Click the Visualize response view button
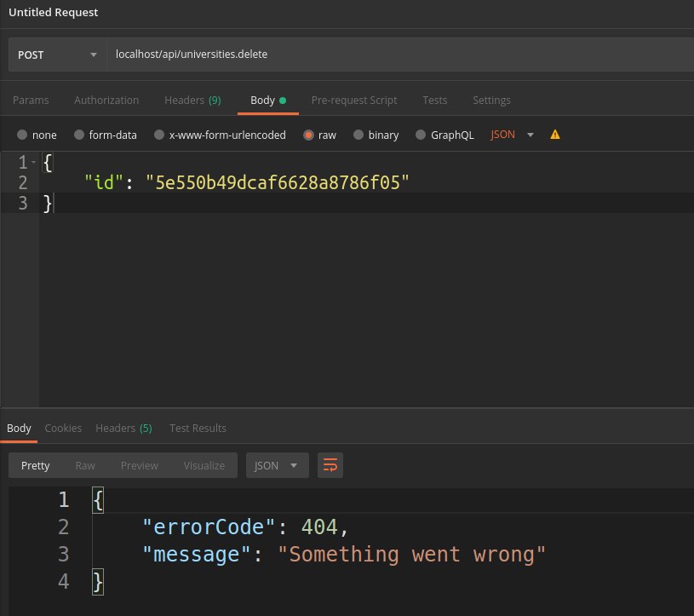 [x=204, y=465]
